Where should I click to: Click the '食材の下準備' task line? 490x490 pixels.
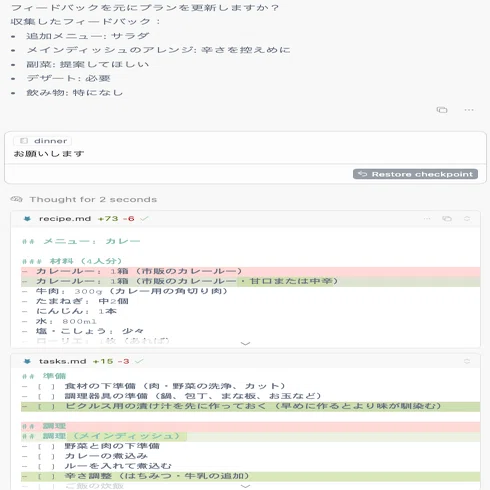[154, 386]
